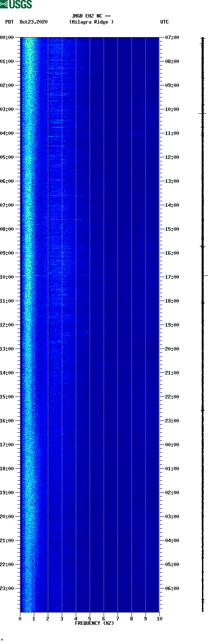220x644 pixels.
Task: Click the UTC '06:00' time label
Action: coord(172,589)
